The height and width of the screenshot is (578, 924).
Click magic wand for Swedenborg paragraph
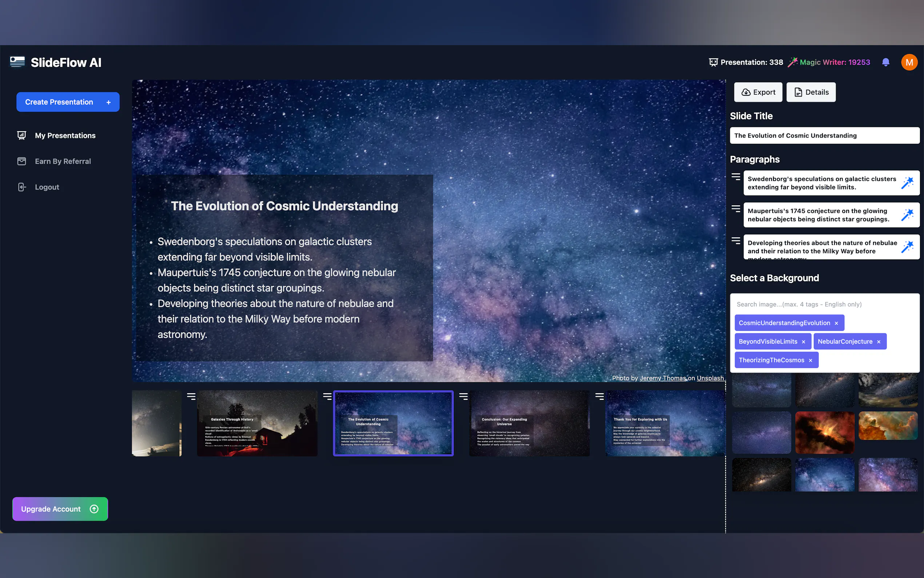pos(907,183)
